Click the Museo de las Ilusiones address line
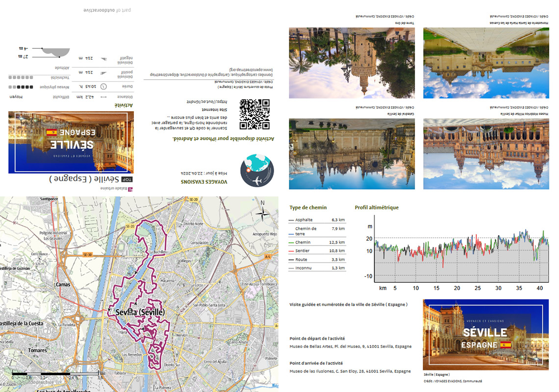 click(x=350, y=371)
